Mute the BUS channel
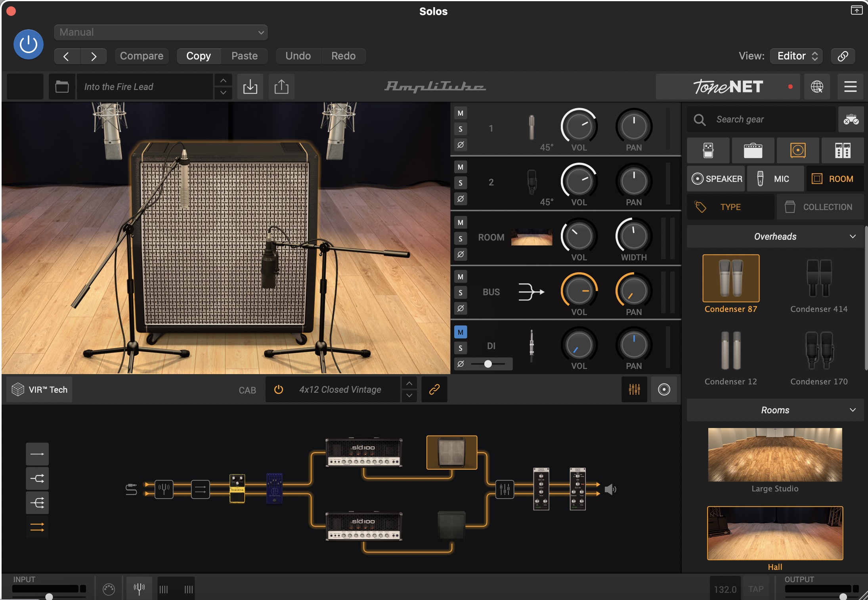This screenshot has width=868, height=600. pyautogui.click(x=460, y=277)
